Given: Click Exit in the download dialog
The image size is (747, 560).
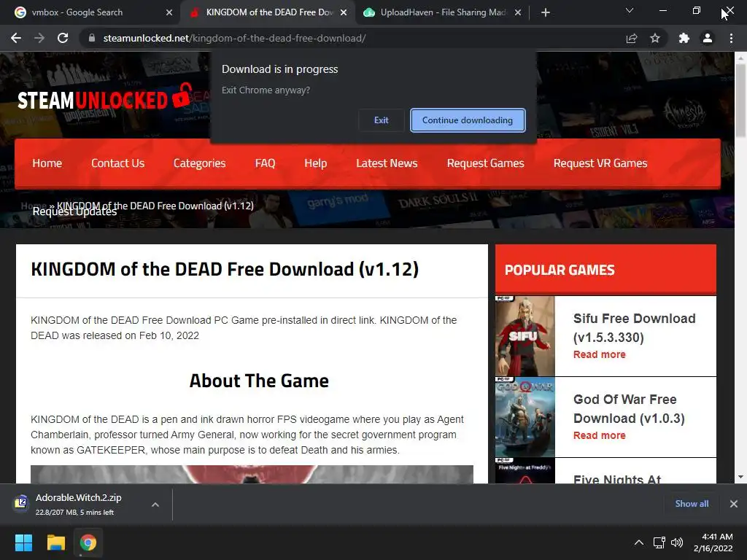Looking at the screenshot, I should click(x=381, y=120).
